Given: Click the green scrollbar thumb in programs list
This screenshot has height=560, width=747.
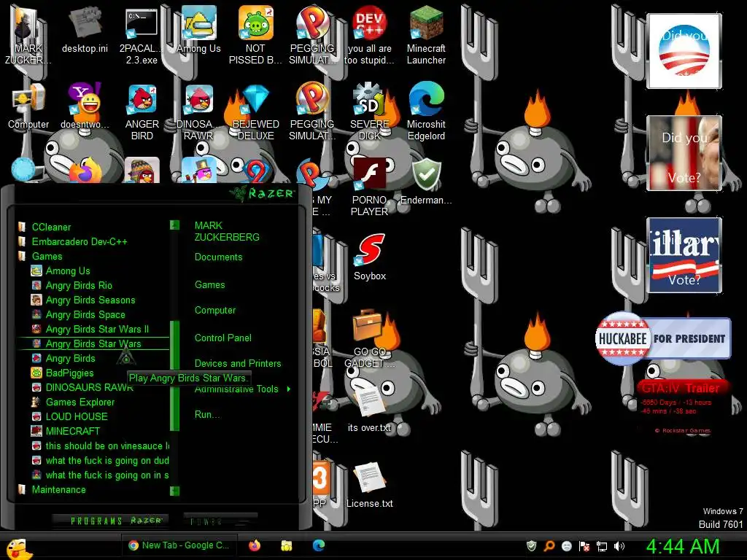Looking at the screenshot, I should coord(174,376).
